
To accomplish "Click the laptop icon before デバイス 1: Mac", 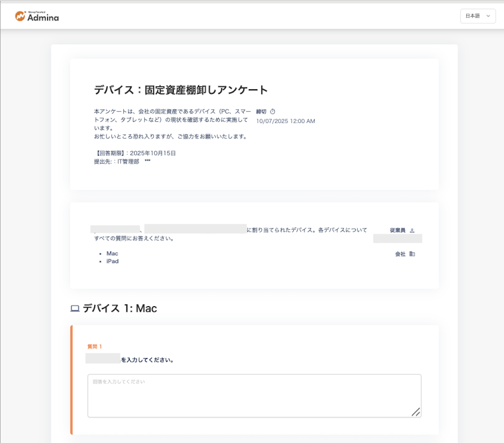I will pyautogui.click(x=75, y=308).
